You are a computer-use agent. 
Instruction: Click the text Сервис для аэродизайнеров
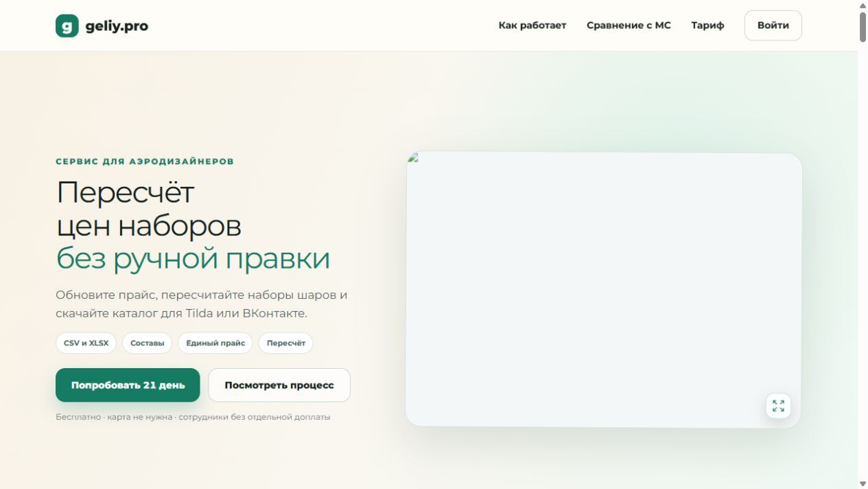point(145,161)
